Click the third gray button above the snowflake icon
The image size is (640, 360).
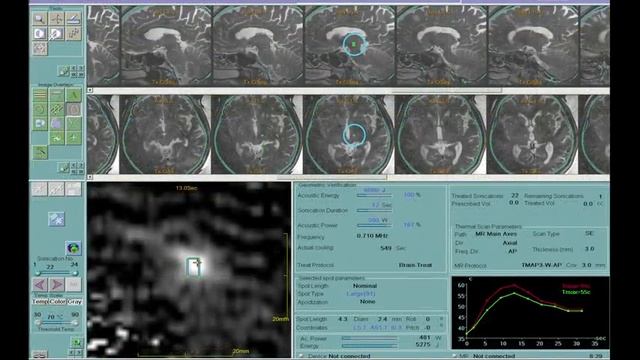coord(73,189)
